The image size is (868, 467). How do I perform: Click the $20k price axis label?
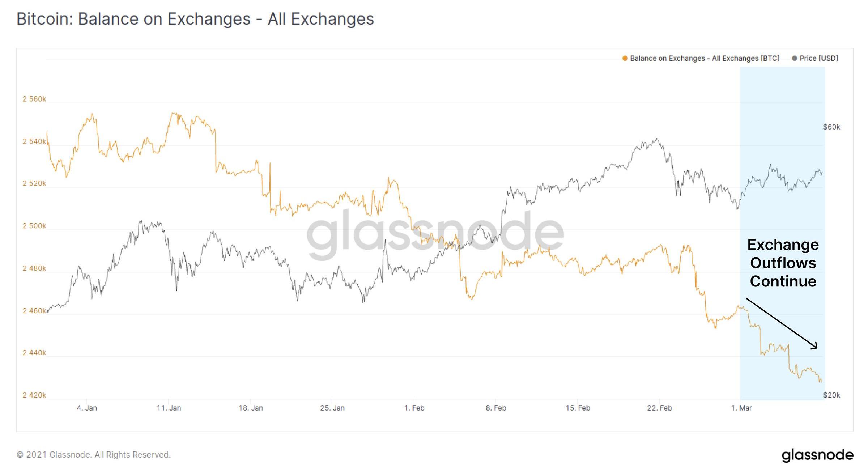tap(831, 395)
